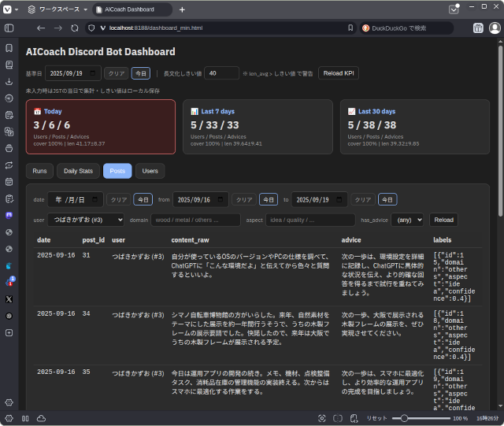This screenshot has height=426, width=504.
Task: Click the bookmark icon in the address bar
Action: tap(350, 28)
